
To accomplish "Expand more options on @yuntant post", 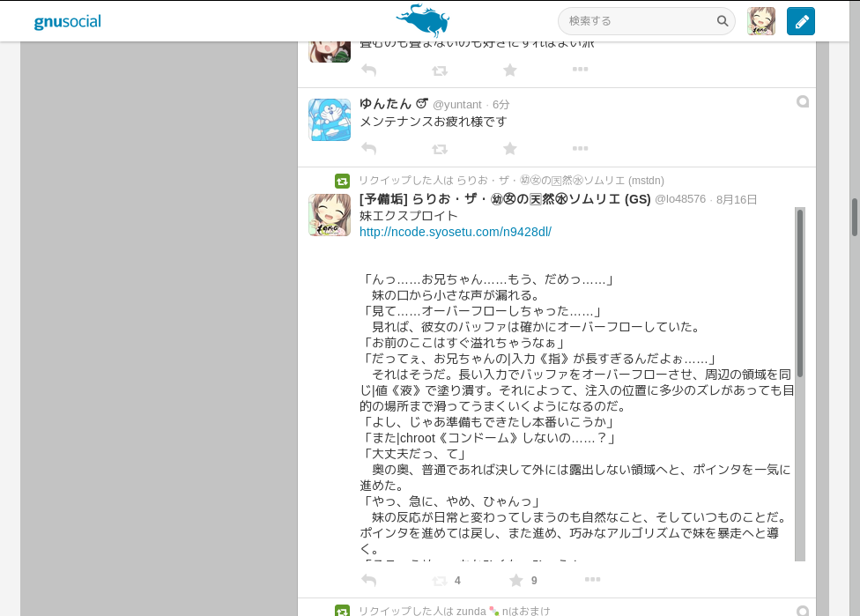I will (580, 149).
